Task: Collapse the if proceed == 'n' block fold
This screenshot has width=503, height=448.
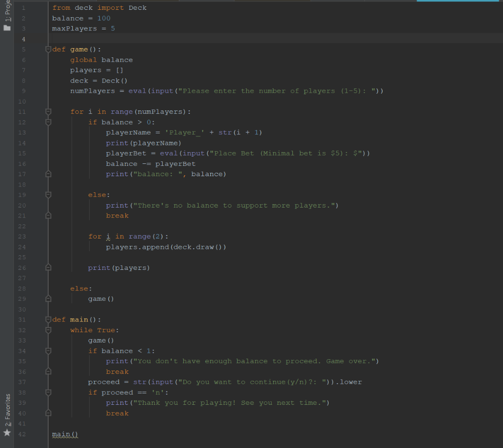Action: (49, 393)
